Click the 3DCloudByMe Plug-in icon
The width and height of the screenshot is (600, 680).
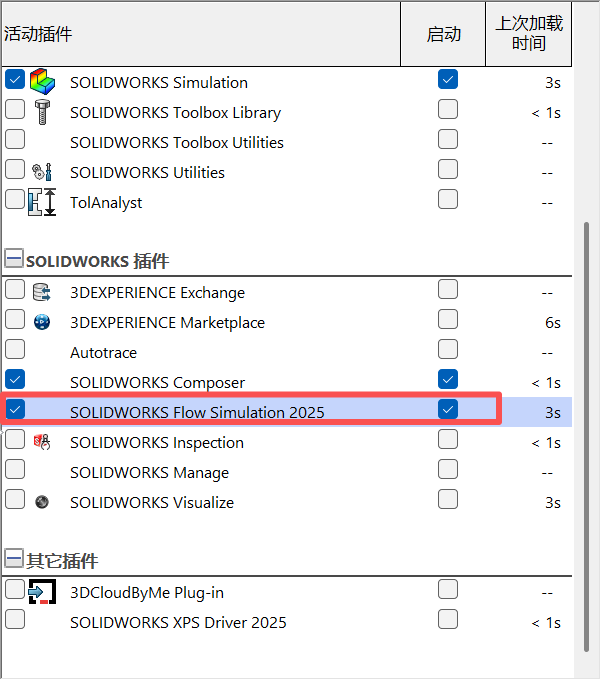point(42,592)
